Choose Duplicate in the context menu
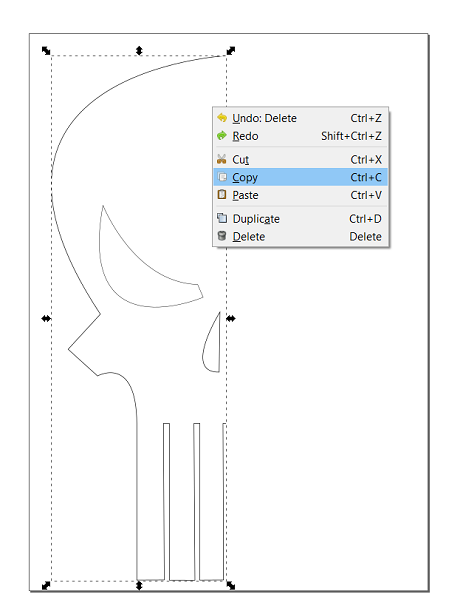The height and width of the screenshot is (600, 463). pyautogui.click(x=300, y=219)
